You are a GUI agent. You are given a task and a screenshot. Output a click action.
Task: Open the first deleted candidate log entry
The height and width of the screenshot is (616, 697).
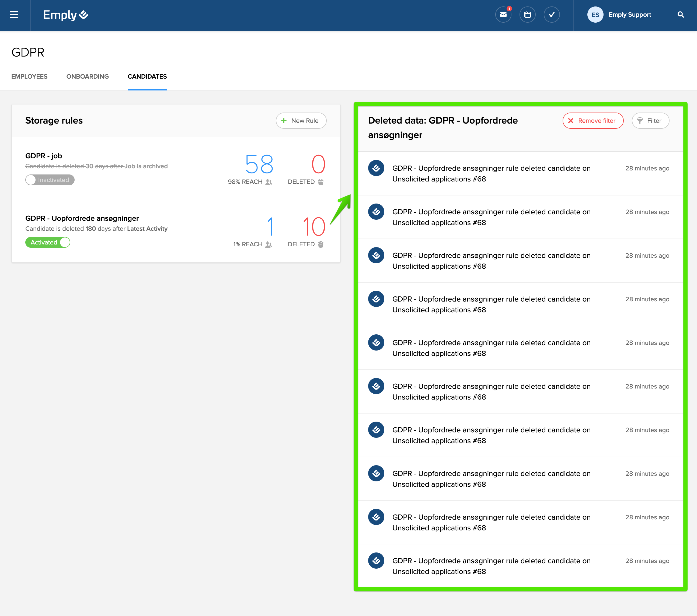pos(491,173)
